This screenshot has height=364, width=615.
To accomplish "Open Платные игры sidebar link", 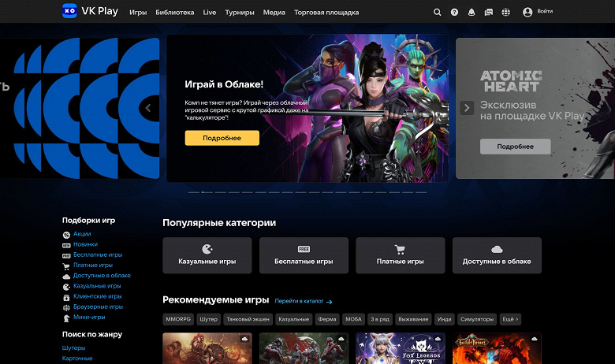I will pos(93,266).
